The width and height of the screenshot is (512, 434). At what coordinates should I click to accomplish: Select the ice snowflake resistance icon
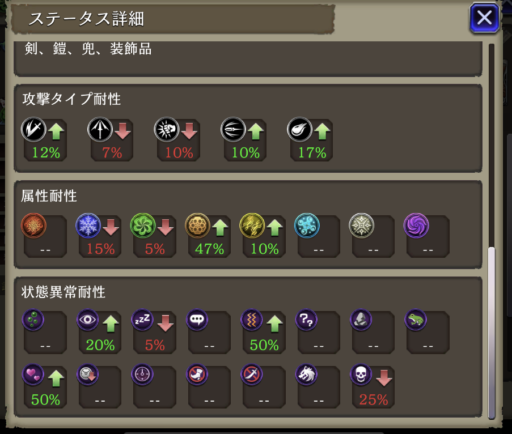(88, 226)
